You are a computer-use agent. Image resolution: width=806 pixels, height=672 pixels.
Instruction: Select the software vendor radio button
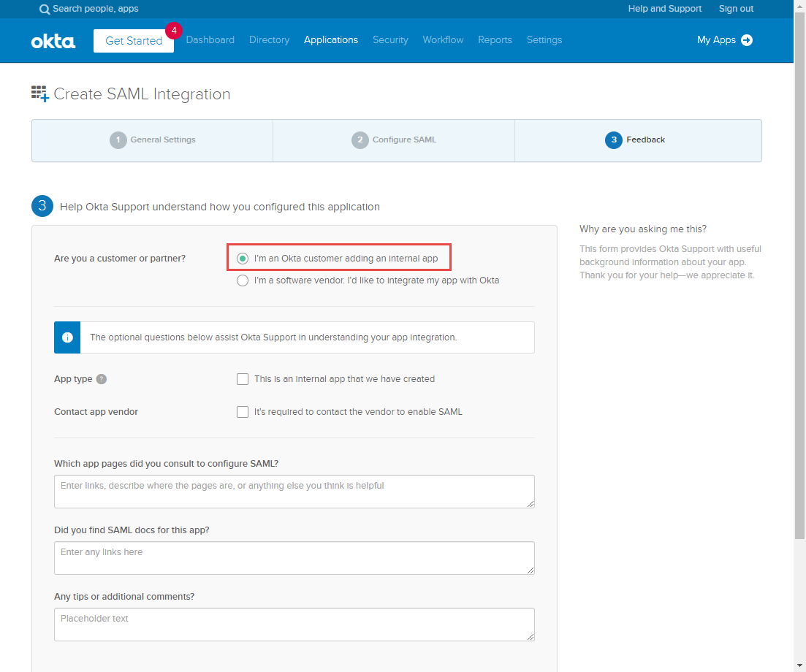(242, 280)
